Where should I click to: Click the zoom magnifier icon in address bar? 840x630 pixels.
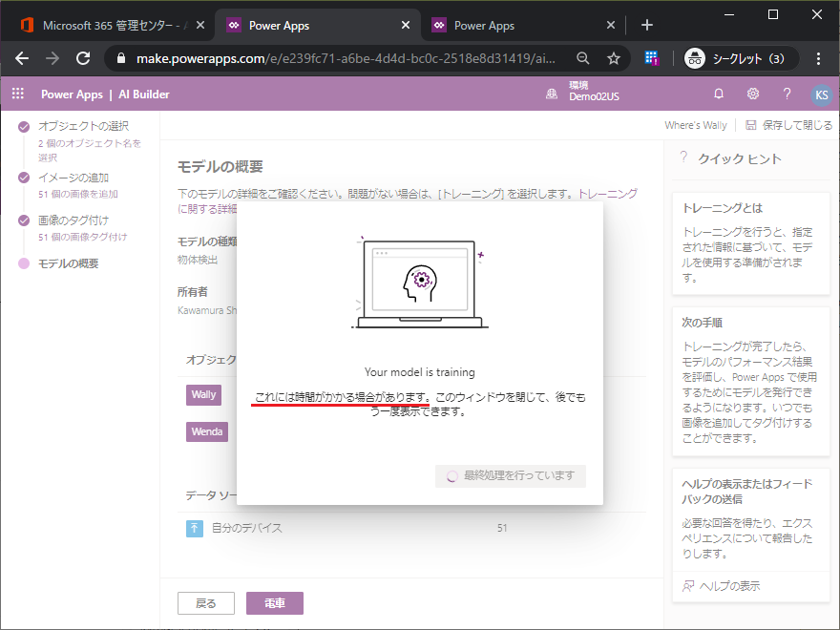(x=583, y=58)
